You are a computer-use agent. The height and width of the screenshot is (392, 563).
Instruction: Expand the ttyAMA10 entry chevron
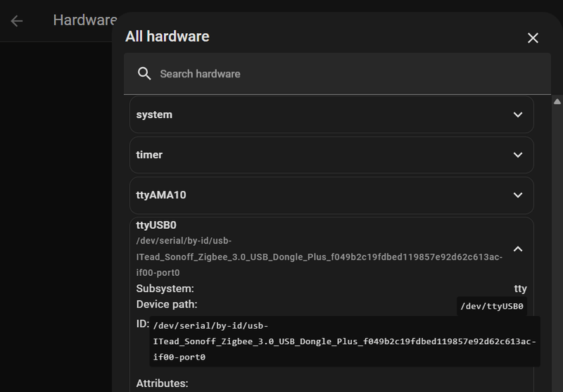click(518, 195)
